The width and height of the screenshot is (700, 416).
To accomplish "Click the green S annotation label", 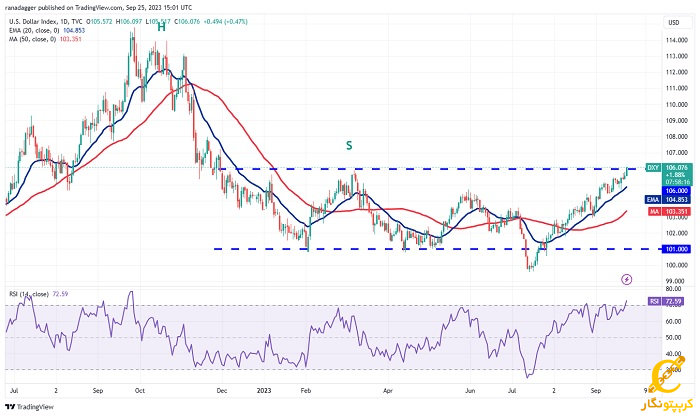I will (x=349, y=145).
